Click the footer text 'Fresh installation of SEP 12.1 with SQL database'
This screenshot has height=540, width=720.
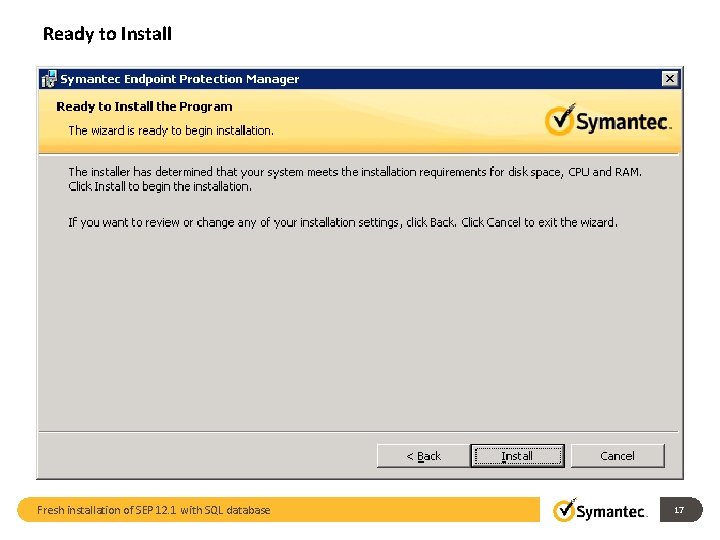[153, 510]
